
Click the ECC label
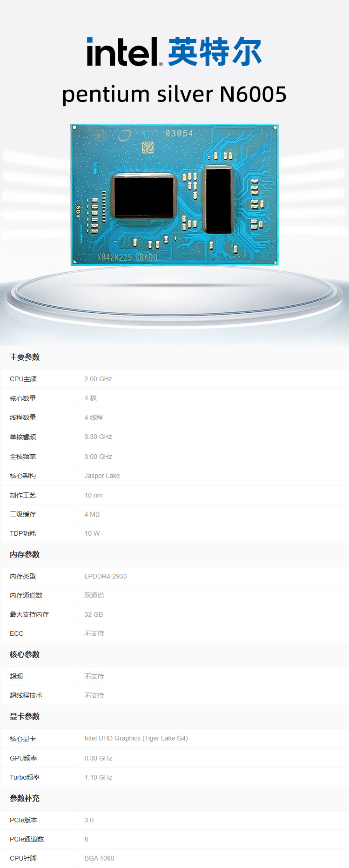(17, 633)
